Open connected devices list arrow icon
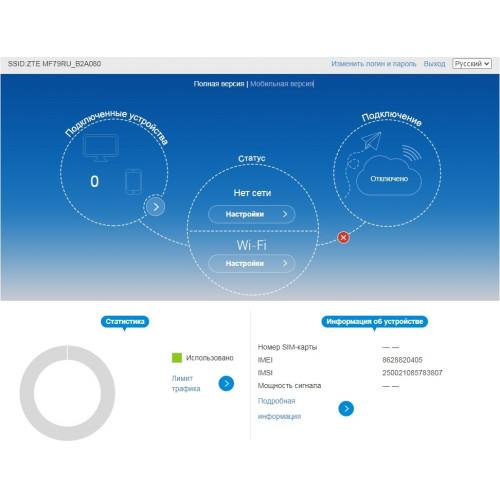The image size is (500, 500). (x=154, y=207)
